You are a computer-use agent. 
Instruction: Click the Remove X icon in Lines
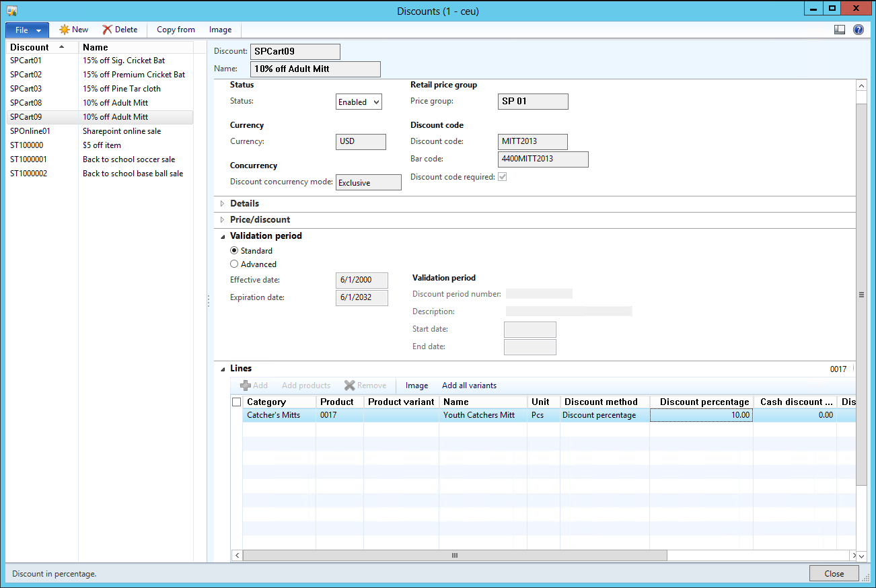point(349,385)
